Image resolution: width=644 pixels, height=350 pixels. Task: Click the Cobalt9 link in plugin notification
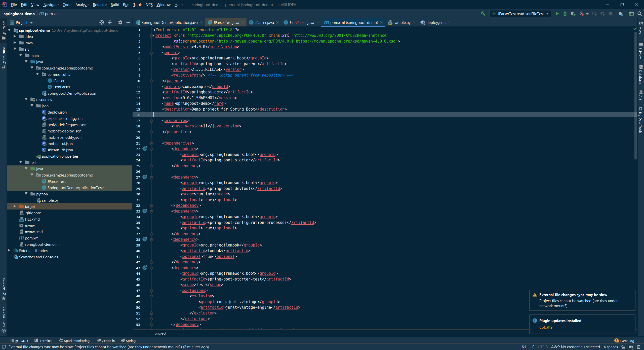click(546, 327)
